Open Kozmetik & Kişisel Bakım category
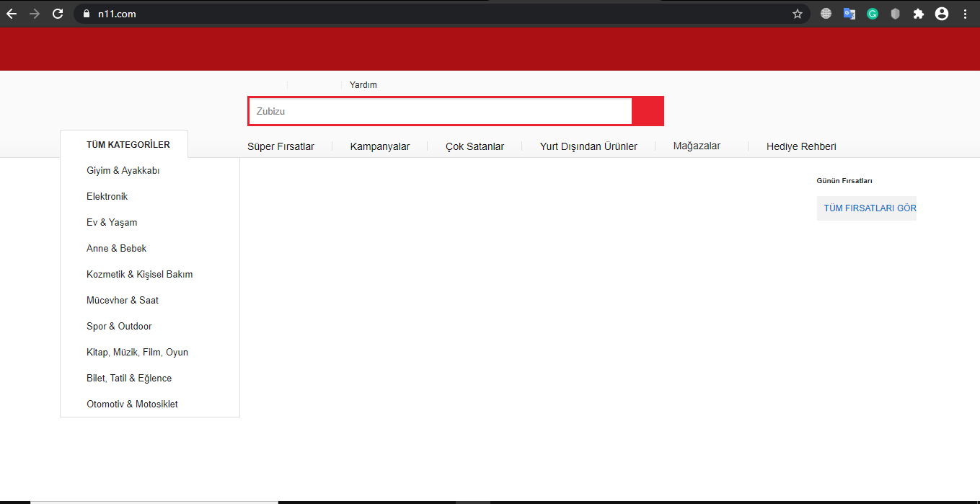The height and width of the screenshot is (504, 980). click(x=139, y=275)
